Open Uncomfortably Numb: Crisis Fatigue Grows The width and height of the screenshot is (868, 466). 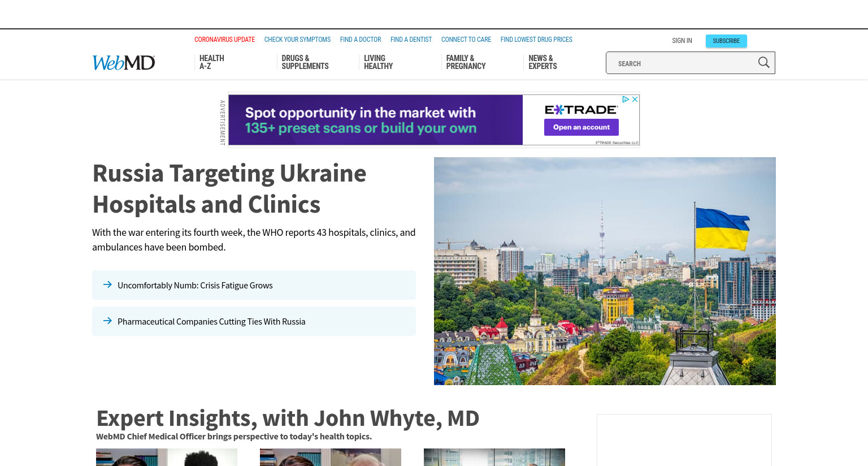tap(195, 286)
